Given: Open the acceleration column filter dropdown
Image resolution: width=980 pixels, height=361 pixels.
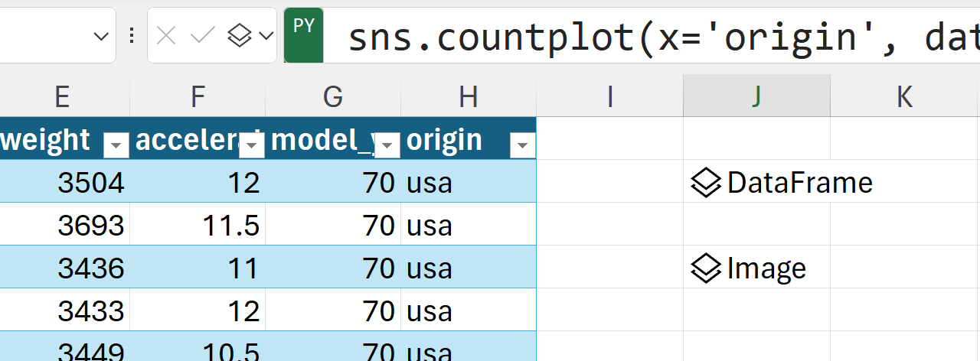Looking at the screenshot, I should pyautogui.click(x=251, y=144).
